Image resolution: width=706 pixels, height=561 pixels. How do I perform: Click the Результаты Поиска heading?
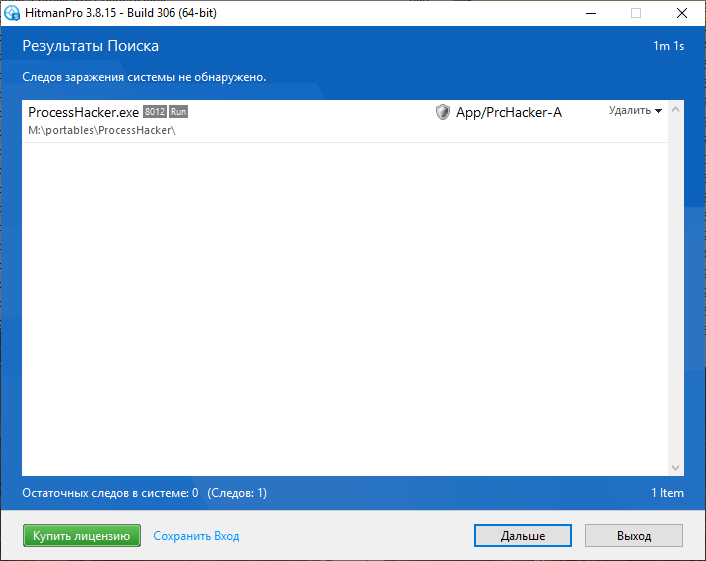tap(91, 46)
